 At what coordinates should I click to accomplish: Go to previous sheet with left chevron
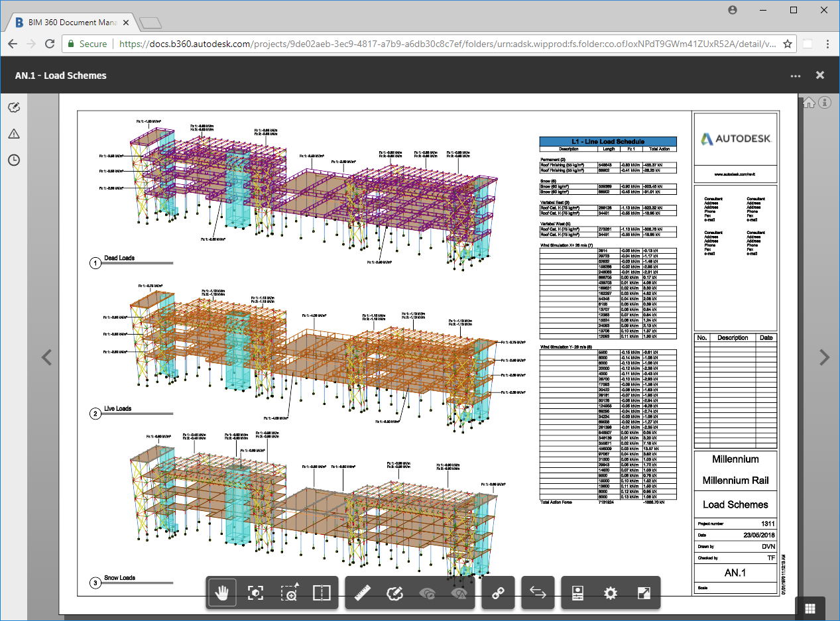click(x=46, y=358)
